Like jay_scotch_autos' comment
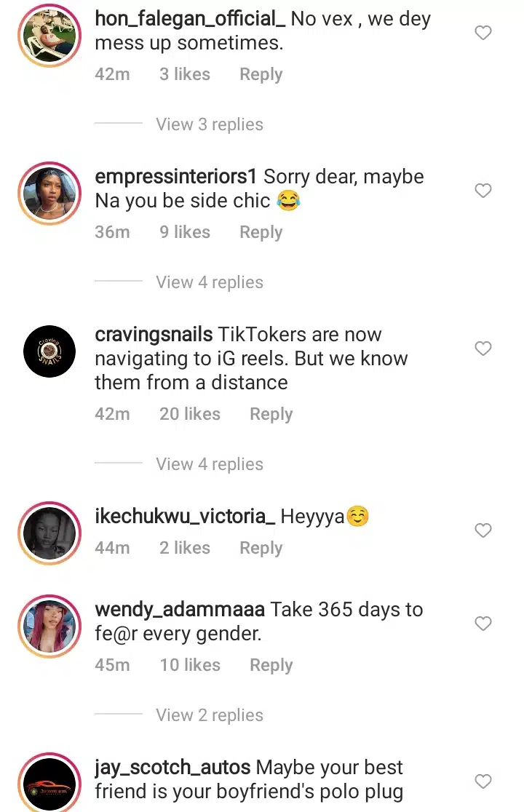524x812 pixels. [483, 781]
